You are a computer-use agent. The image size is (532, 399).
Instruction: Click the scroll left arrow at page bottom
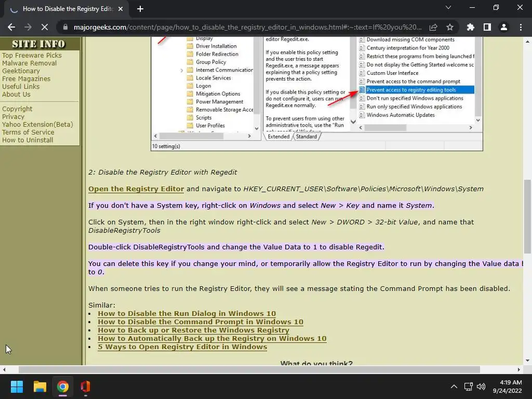(x=4, y=369)
